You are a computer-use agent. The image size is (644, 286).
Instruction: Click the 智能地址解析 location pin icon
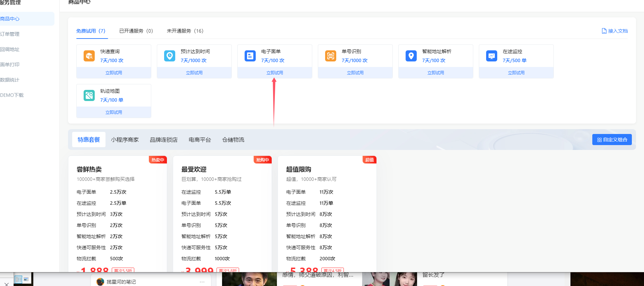tap(411, 56)
